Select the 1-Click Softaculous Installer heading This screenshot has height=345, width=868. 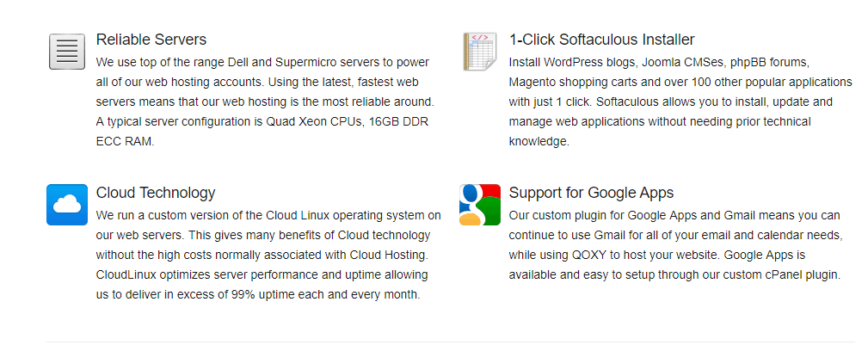click(x=601, y=40)
